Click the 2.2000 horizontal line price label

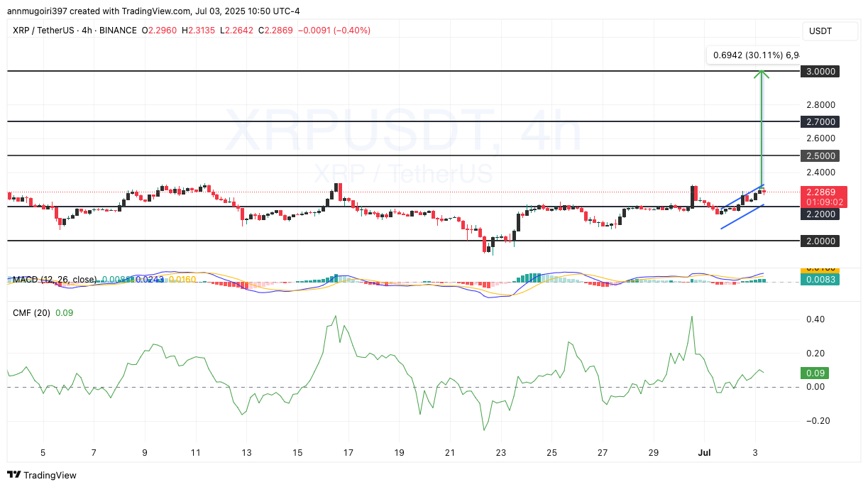pyautogui.click(x=820, y=214)
